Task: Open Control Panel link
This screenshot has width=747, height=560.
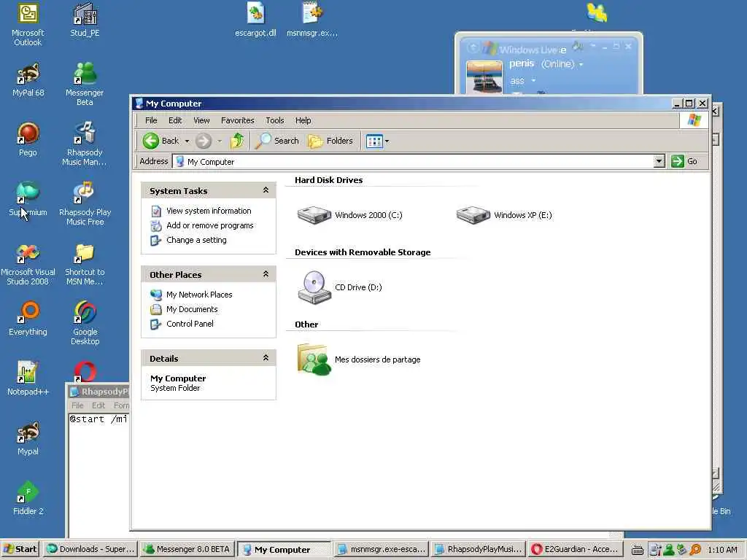Action: pos(190,324)
